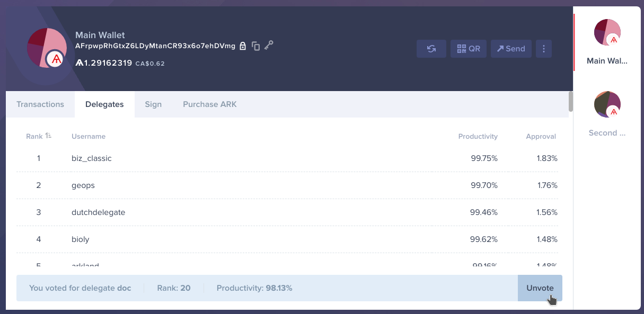The width and height of the screenshot is (644, 314).
Task: Click the 99.75% productivity value
Action: click(x=484, y=158)
